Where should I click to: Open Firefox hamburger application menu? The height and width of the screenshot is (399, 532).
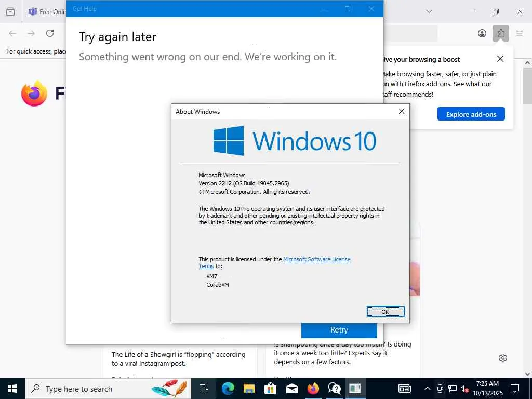click(520, 33)
